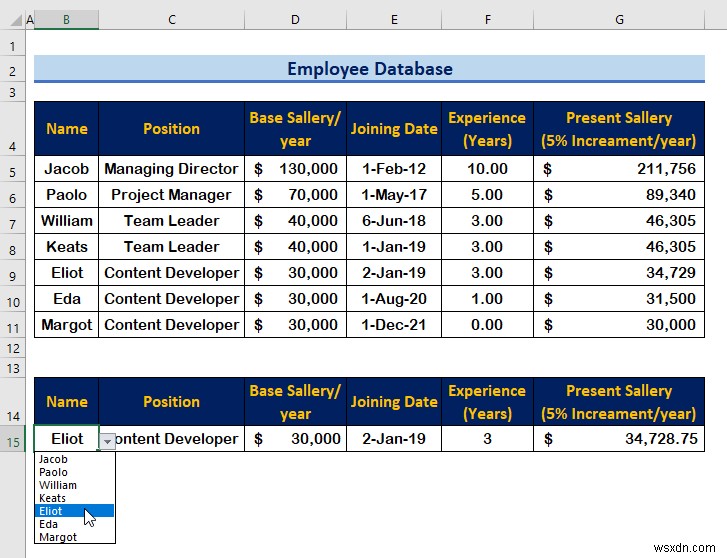Click the Select All corner triangle
Viewport: 727px width, 558px height.
16,20
